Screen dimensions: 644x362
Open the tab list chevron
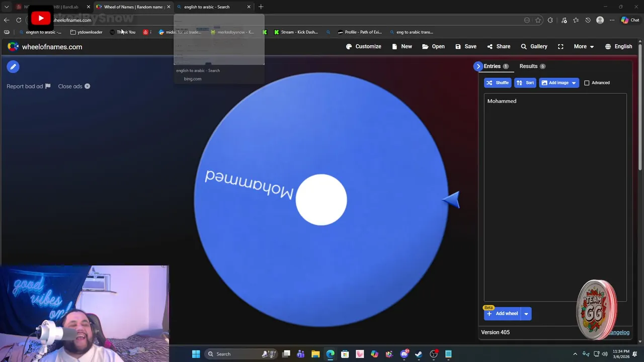click(x=7, y=7)
